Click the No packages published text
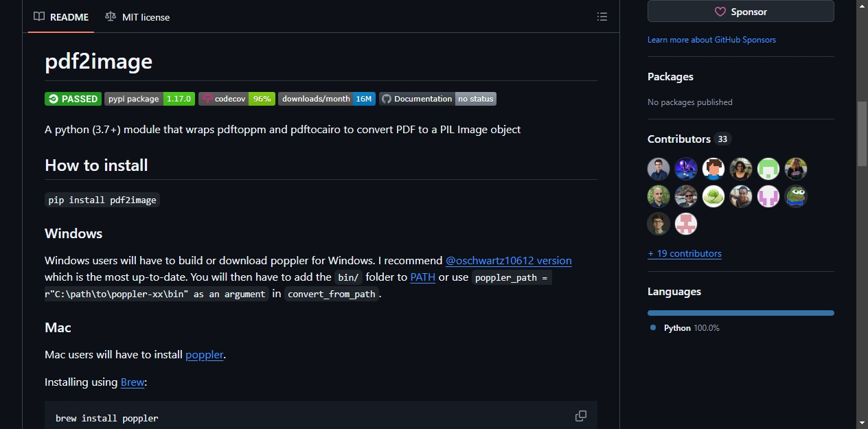This screenshot has width=868, height=429. pyautogui.click(x=690, y=102)
